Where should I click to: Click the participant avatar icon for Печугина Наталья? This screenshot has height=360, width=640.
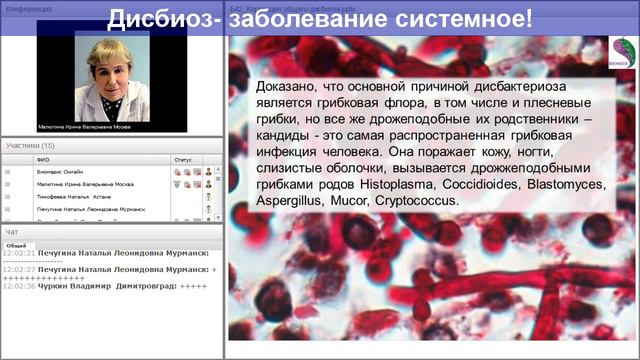[x=209, y=209]
